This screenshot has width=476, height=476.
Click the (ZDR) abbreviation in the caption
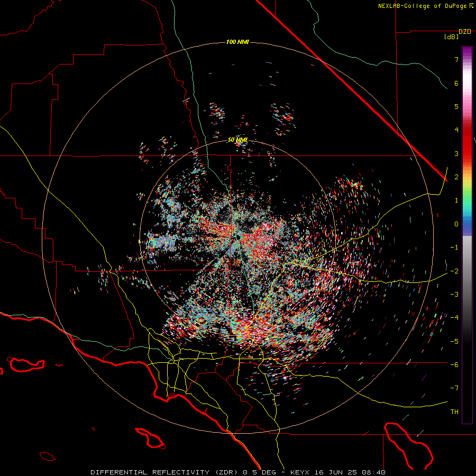(226, 472)
